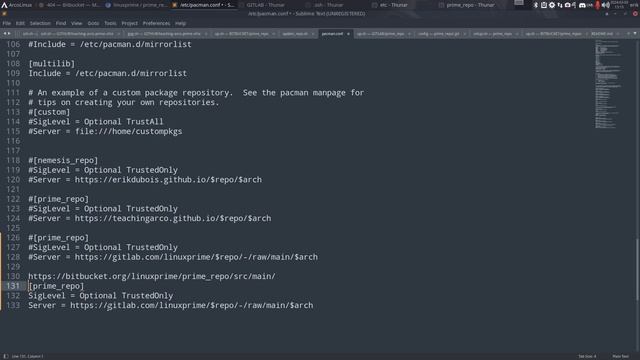Open the Tab Size: 4 selector
Screen dimensions: 640x360
587,356
